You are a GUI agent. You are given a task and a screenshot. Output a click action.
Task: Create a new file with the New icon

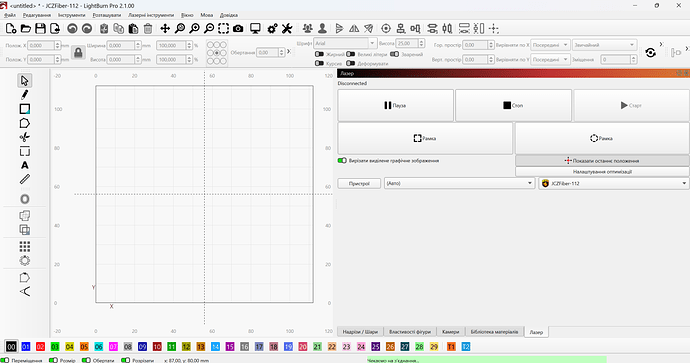11,29
